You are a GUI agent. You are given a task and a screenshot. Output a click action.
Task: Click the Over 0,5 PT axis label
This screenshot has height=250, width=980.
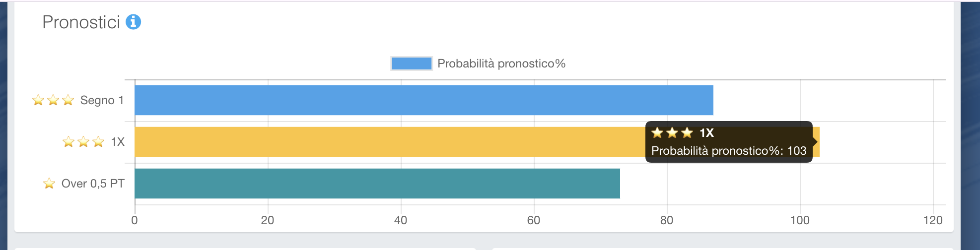(93, 184)
